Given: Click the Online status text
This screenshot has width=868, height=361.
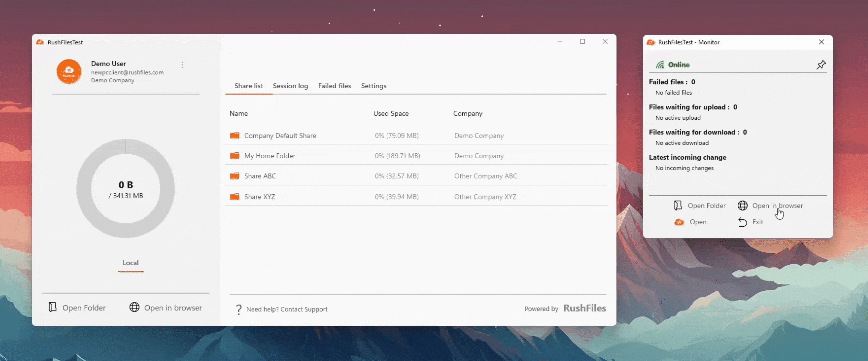Looking at the screenshot, I should (x=679, y=65).
